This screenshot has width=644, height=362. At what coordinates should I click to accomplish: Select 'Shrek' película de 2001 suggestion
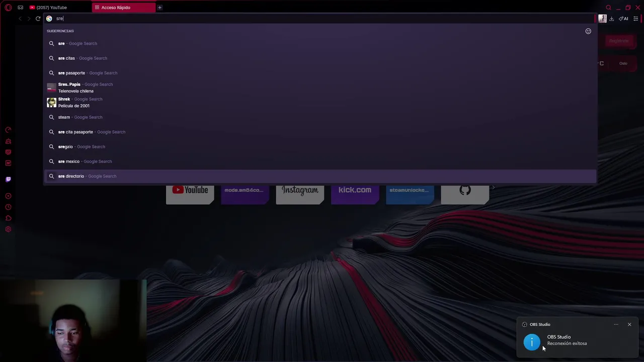tap(320, 102)
